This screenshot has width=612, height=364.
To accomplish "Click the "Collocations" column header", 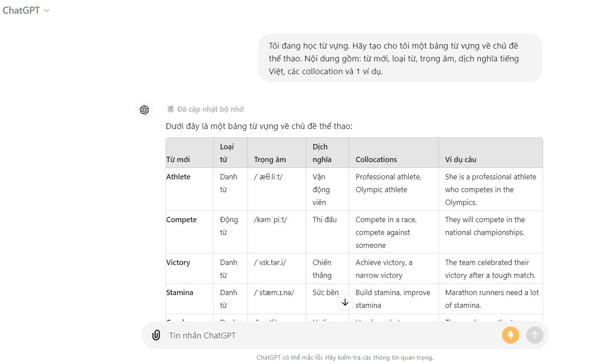I will tap(376, 159).
